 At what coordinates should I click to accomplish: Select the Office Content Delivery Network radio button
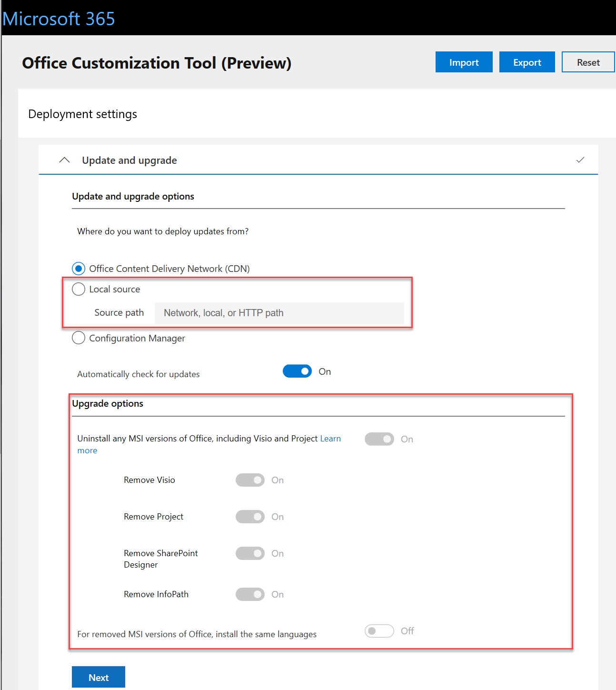[78, 268]
